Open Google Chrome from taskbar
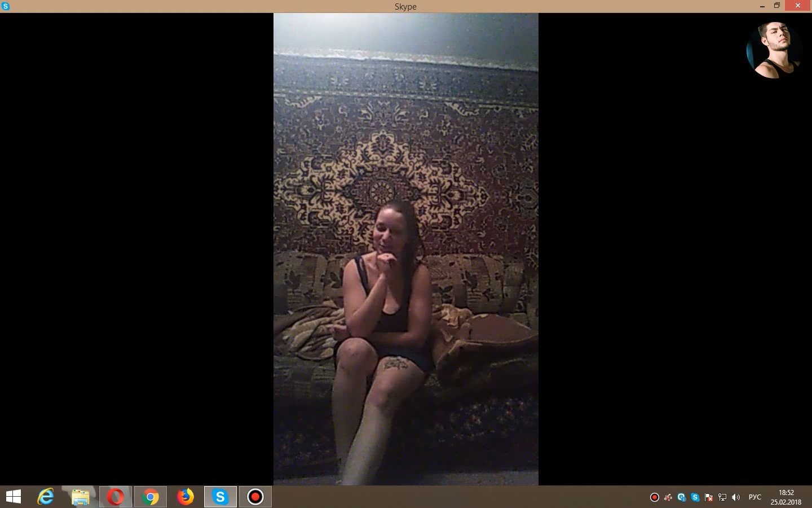Viewport: 812px width, 508px height. [151, 497]
